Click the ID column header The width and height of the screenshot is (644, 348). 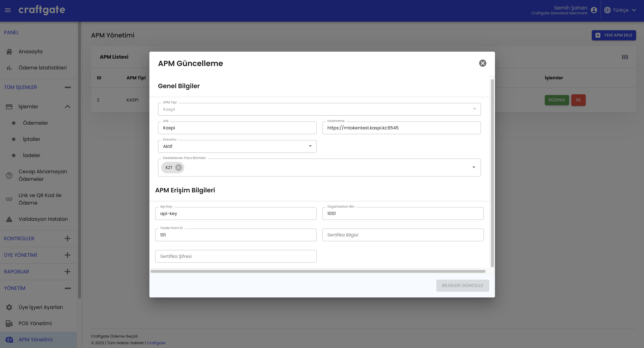point(99,78)
